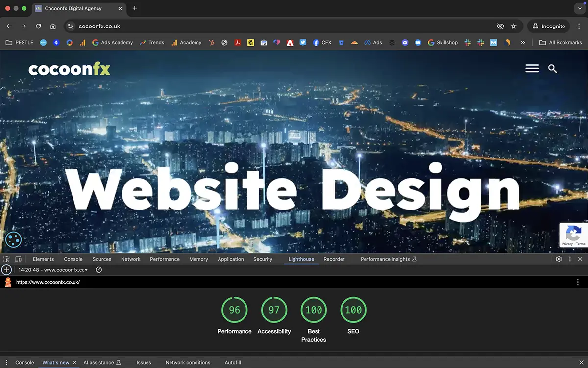Click the address bar URL field
588x368 pixels.
coord(245,26)
